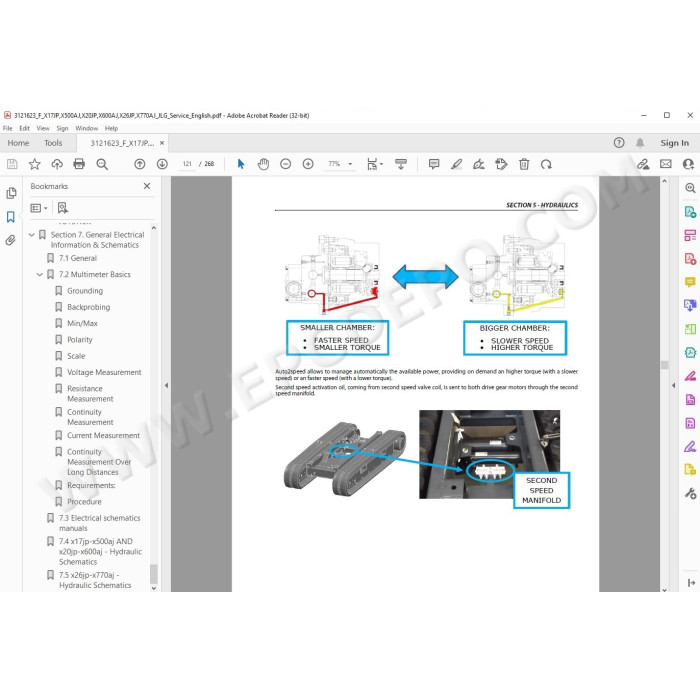Image resolution: width=700 pixels, height=700 pixels.
Task: Open Backprobing bookmark
Action: (88, 307)
